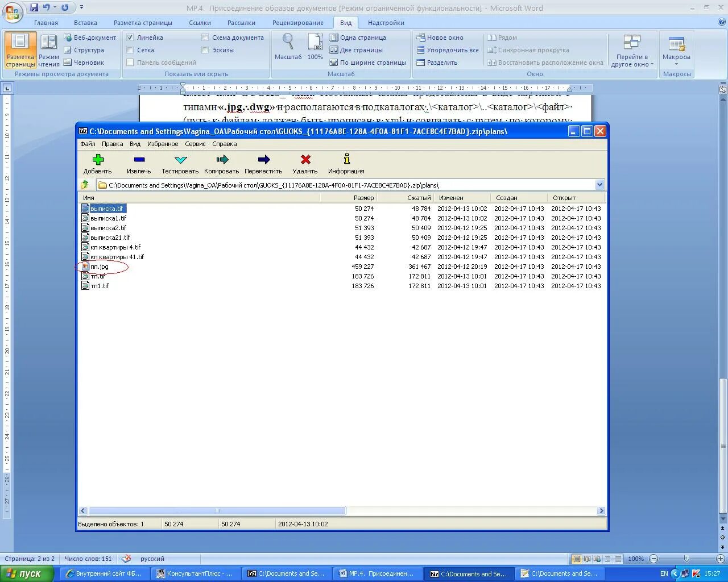Click По ширине страницы button

tap(368, 63)
